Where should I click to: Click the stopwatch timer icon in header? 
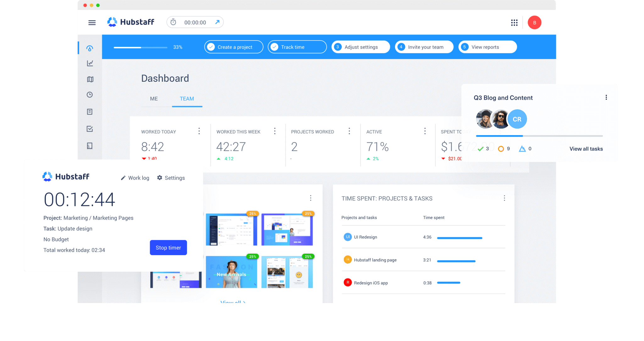pyautogui.click(x=173, y=22)
